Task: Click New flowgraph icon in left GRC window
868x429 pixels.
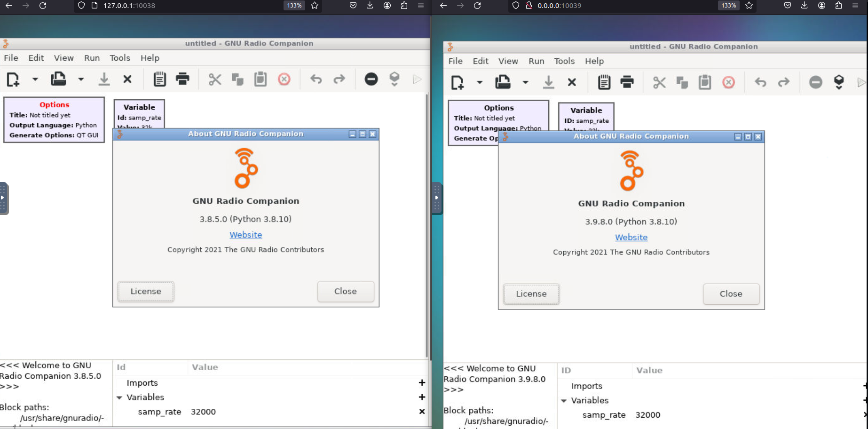Action: (13, 79)
